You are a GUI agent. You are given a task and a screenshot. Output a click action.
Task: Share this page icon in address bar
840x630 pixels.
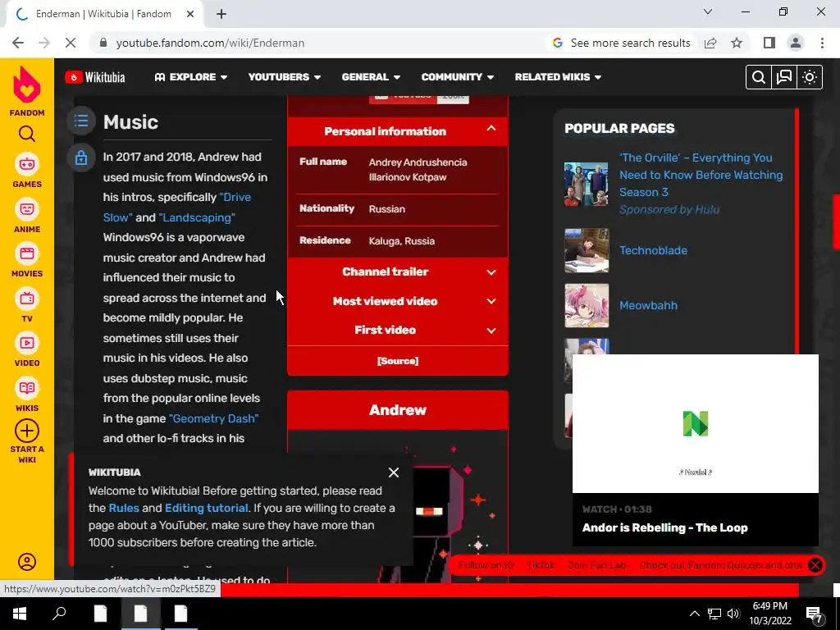tap(710, 43)
